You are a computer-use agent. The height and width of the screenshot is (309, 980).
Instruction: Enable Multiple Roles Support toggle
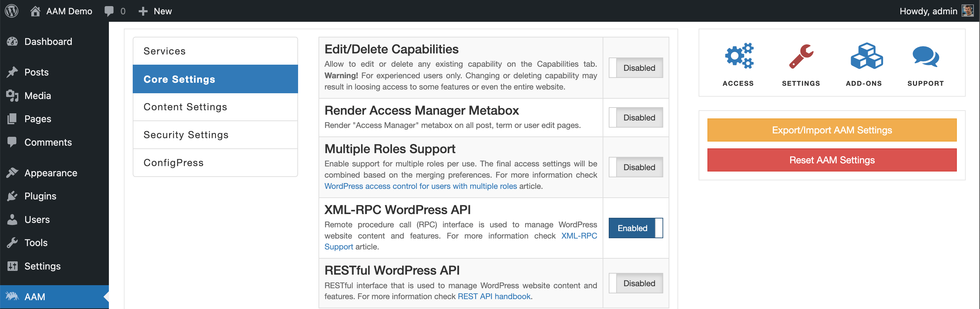(x=636, y=167)
